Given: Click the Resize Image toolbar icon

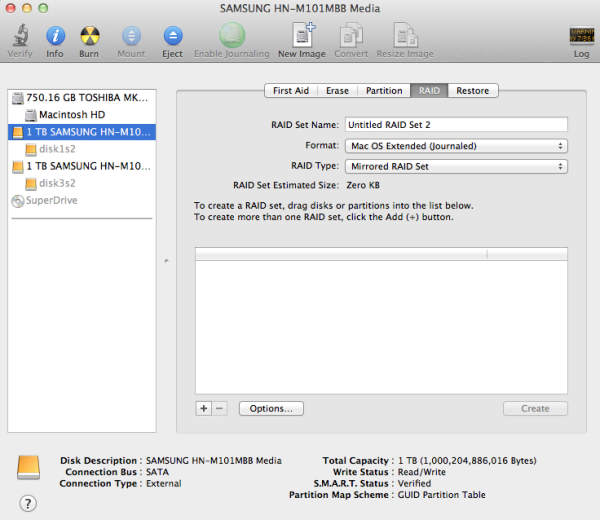Looking at the screenshot, I should tap(405, 35).
